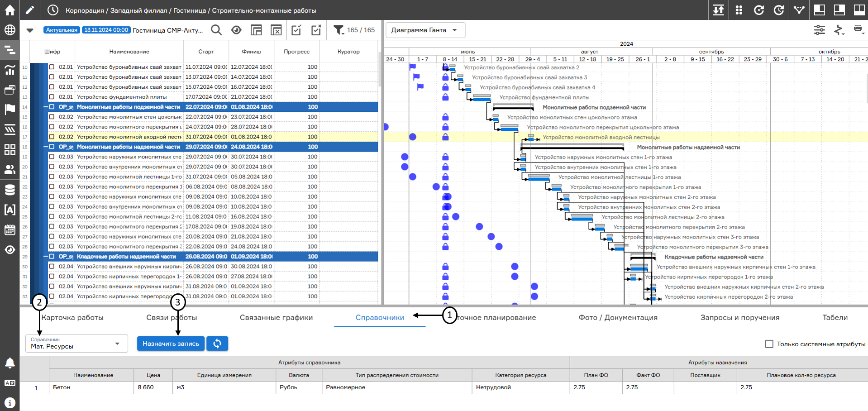Open Gantt sliders settings icon
The image size is (868, 411).
(820, 30)
